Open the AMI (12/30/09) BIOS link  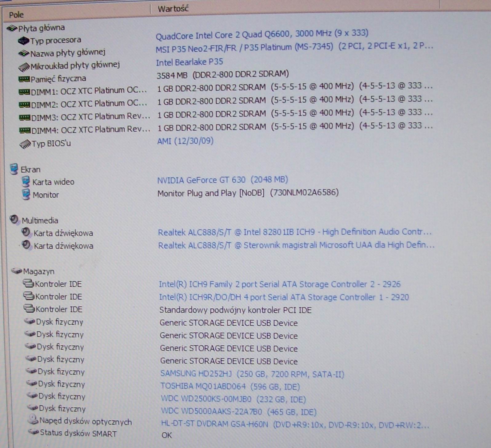(185, 141)
